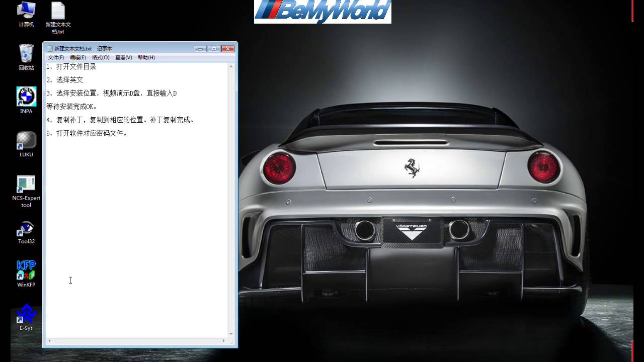Select the LUKU desktop shortcut
Viewport: 644px width, 362px height.
click(26, 144)
